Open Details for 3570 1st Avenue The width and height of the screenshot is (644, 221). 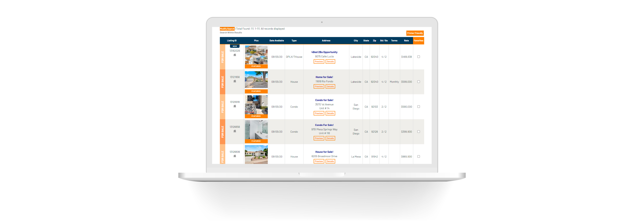click(330, 113)
